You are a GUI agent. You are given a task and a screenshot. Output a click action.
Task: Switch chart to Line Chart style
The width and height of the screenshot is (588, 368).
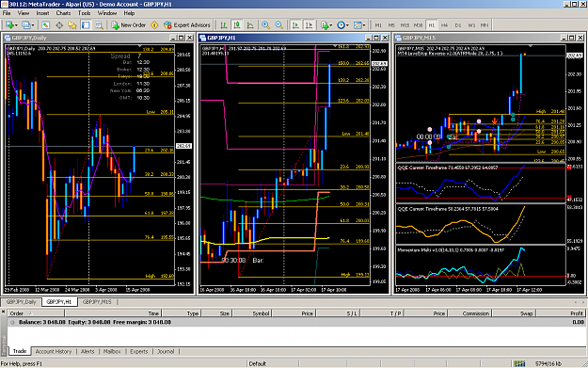[250, 25]
